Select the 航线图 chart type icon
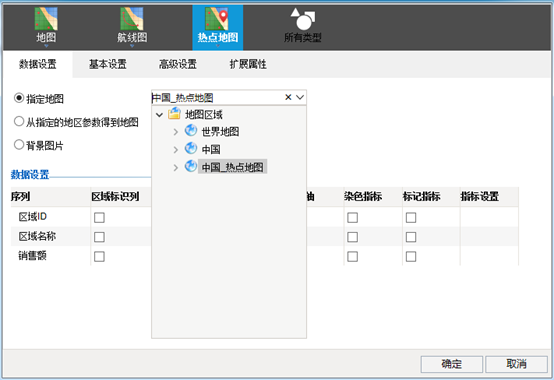Image resolution: width=554 pixels, height=380 pixels. click(x=132, y=19)
